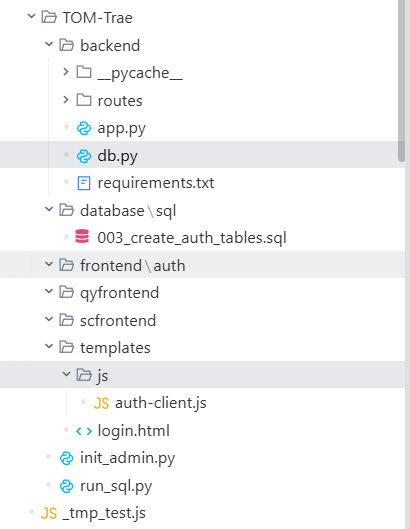Click the Python icon beside init_admin.py

click(x=66, y=458)
